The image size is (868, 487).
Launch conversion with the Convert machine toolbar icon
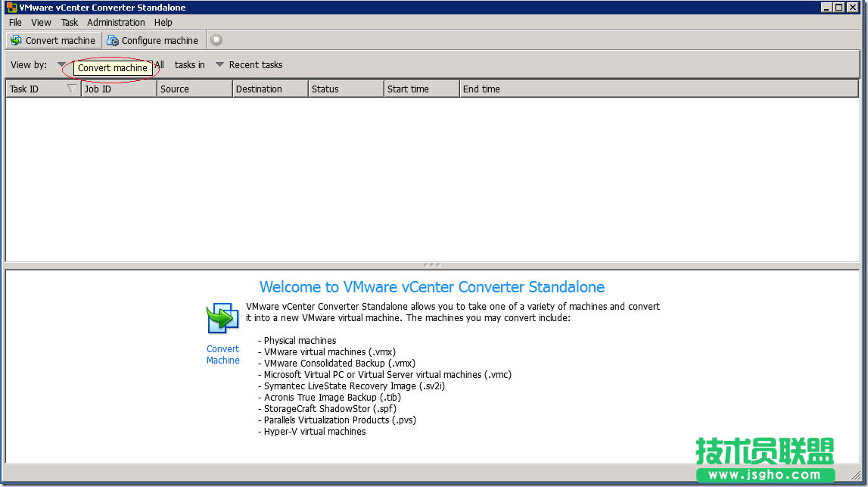pyautogui.click(x=53, y=40)
